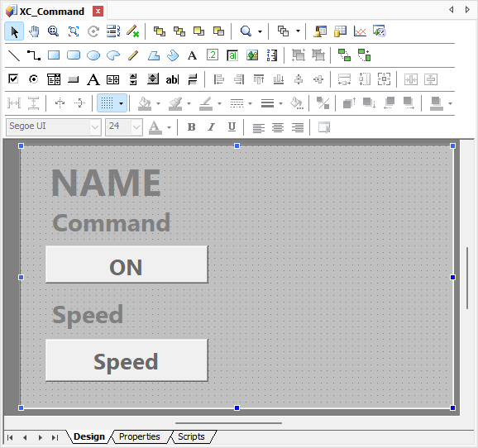Click the vertical scrollbar thumb
478x448 pixels.
pos(467,279)
